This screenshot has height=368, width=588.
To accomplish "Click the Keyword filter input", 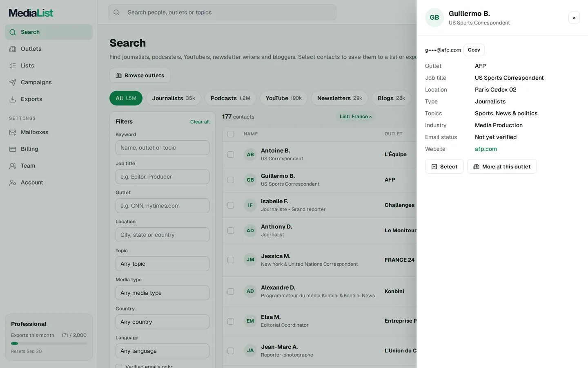I will (x=163, y=148).
